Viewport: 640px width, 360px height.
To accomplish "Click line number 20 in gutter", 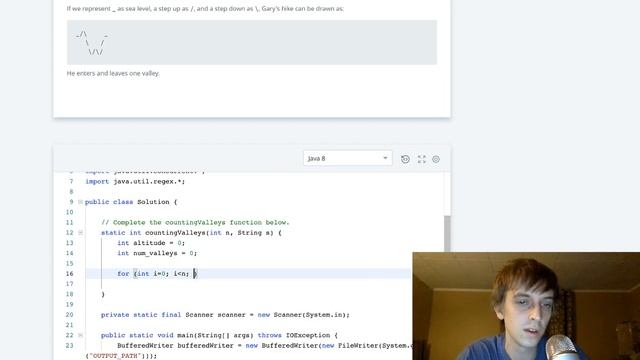I will coord(69,315).
